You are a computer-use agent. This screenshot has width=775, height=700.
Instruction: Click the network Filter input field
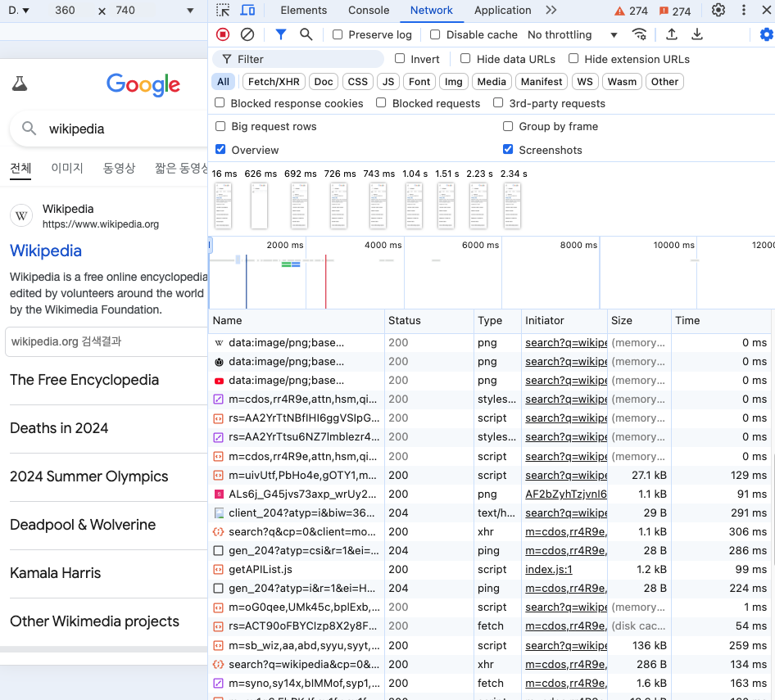(298, 59)
